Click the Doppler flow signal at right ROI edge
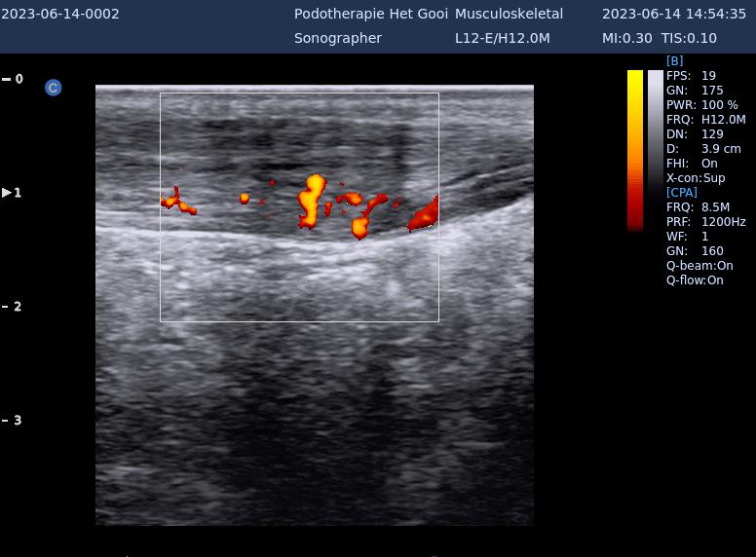 coord(425,216)
